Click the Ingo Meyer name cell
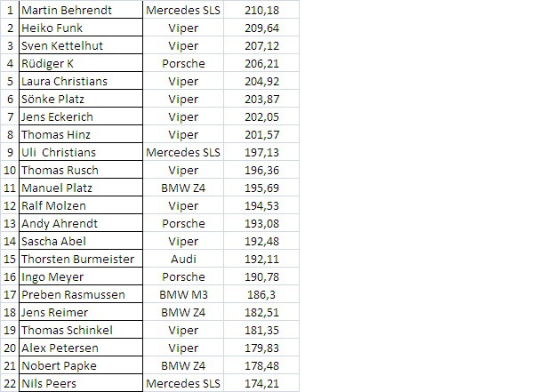 point(79,276)
